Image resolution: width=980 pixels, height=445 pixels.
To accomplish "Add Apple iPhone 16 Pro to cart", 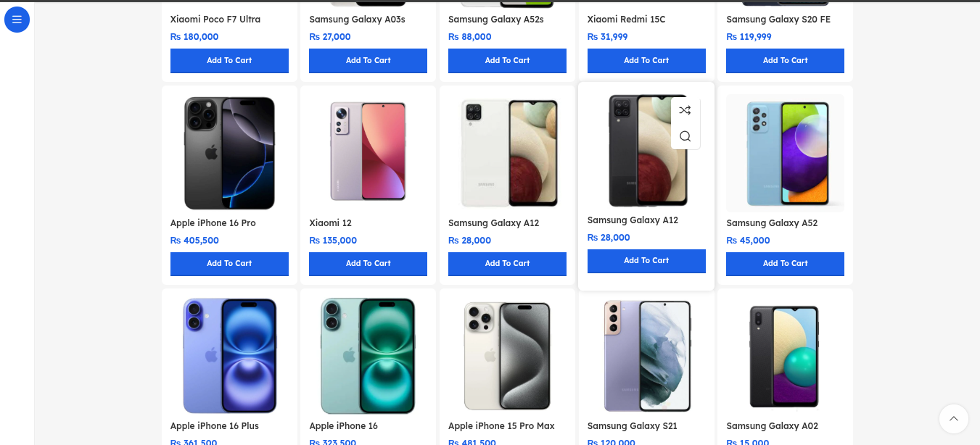I will tap(229, 264).
